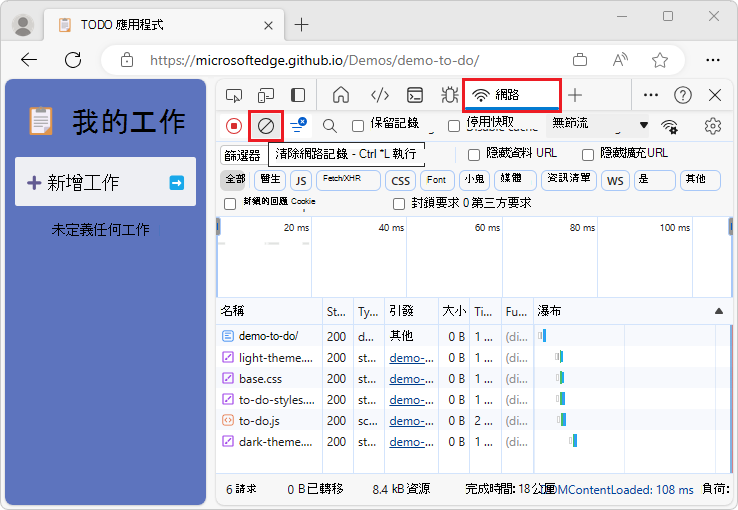
Task: Filter requests by Font
Action: pos(437,180)
